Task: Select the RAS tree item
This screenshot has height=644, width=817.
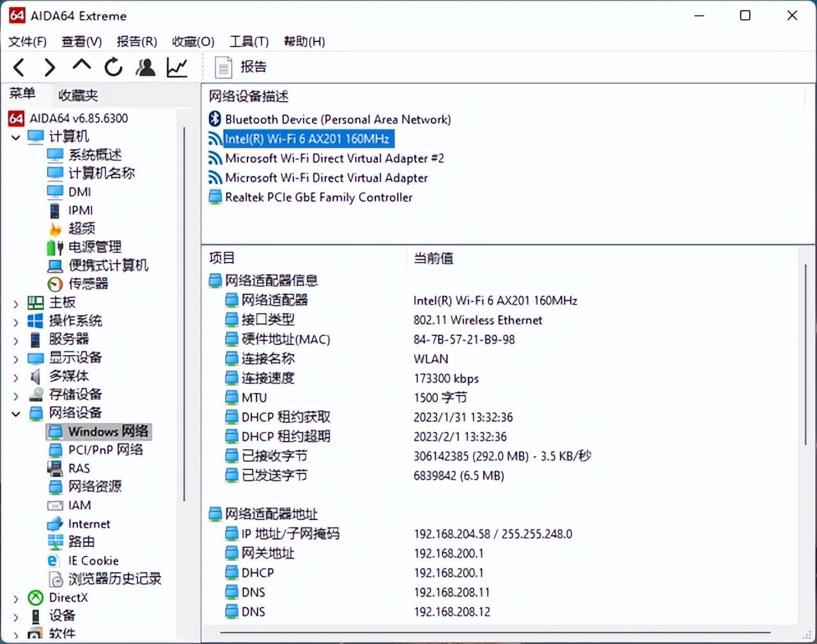Action: 69,468
